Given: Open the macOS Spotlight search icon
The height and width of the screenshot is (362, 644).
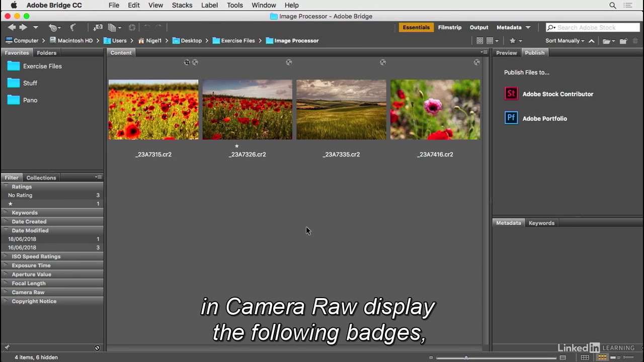Looking at the screenshot, I should click(x=612, y=6).
